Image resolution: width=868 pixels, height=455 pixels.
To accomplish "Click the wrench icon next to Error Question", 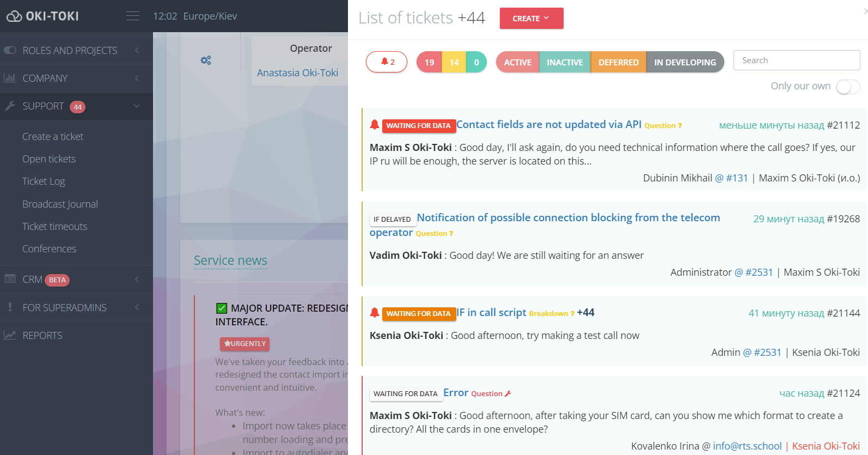I will [508, 393].
